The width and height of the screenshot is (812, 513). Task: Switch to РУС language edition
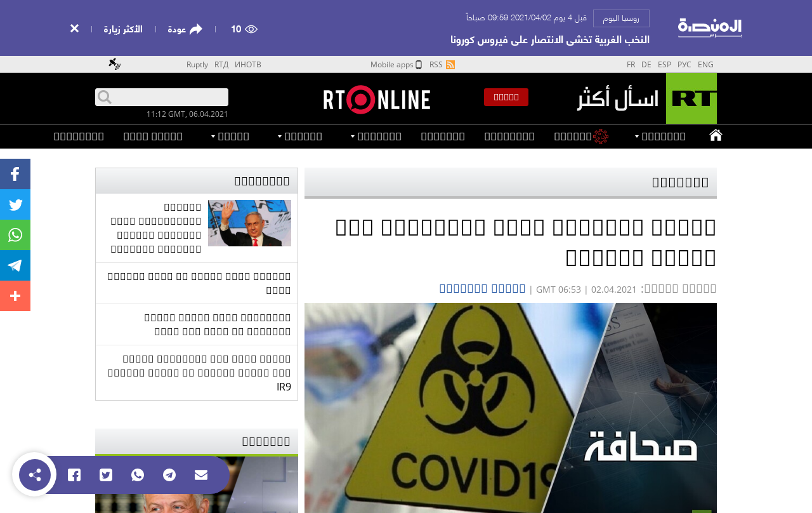click(x=684, y=64)
